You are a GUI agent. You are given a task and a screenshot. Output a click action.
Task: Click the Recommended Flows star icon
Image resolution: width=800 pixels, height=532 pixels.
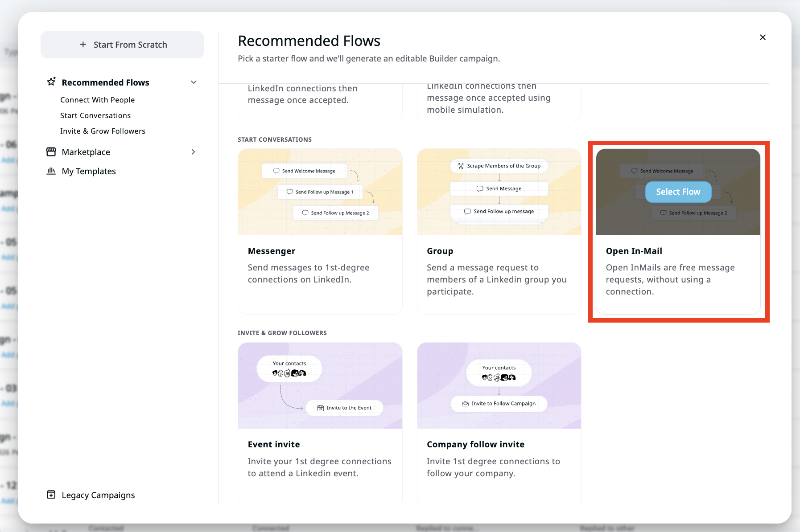click(51, 82)
